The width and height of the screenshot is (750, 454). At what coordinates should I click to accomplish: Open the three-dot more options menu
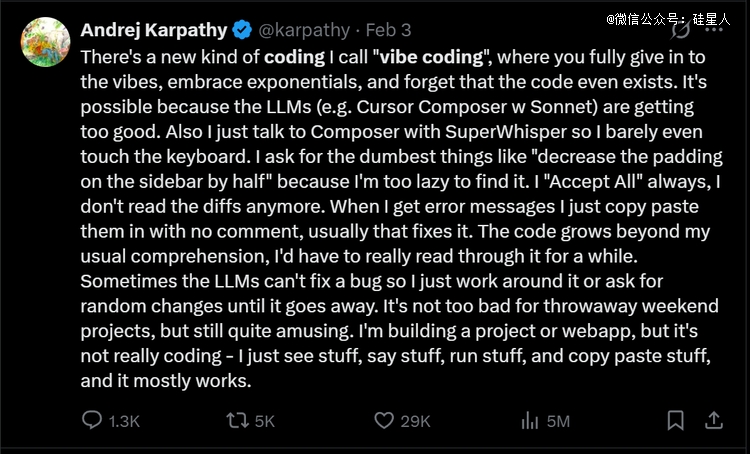714,30
